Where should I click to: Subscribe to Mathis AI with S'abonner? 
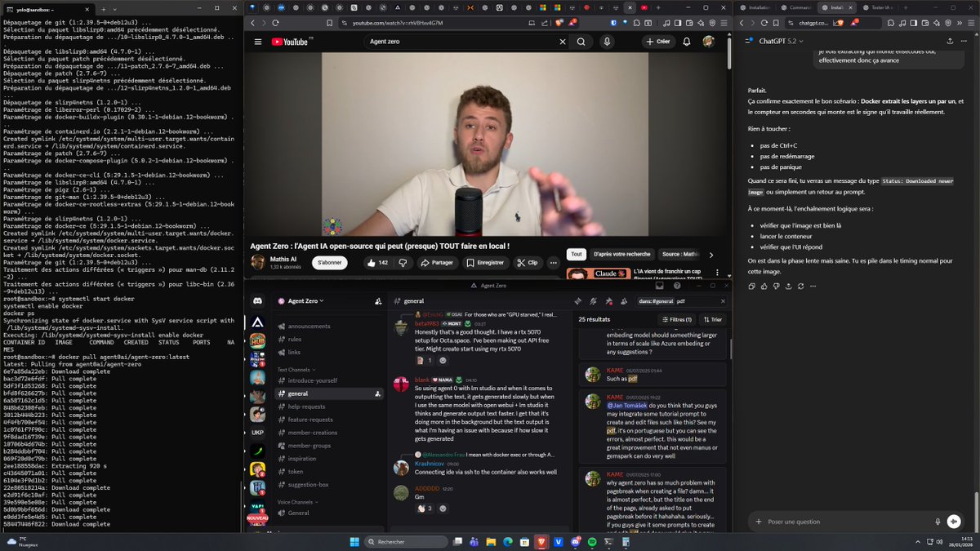(329, 263)
